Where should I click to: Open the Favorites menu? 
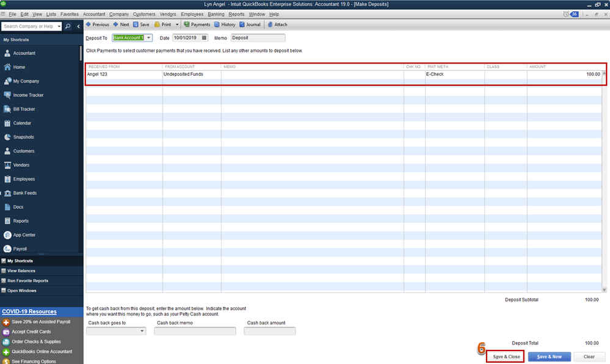point(69,14)
